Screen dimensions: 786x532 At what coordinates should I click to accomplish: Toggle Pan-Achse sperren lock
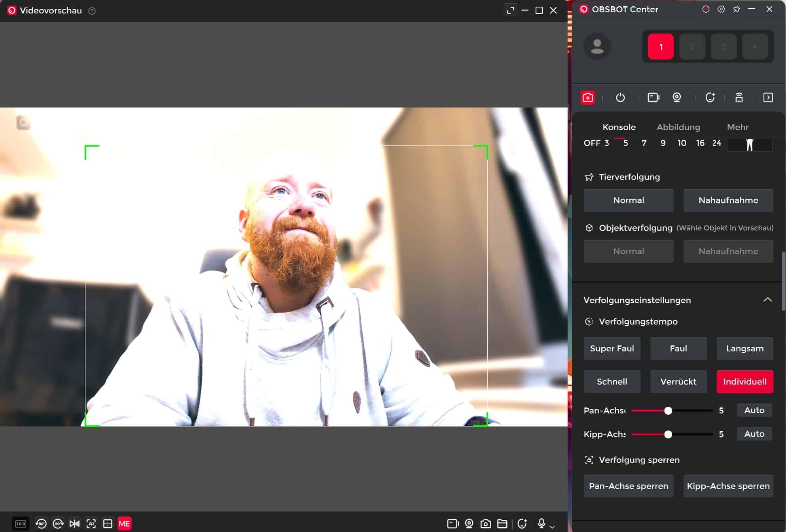point(628,486)
